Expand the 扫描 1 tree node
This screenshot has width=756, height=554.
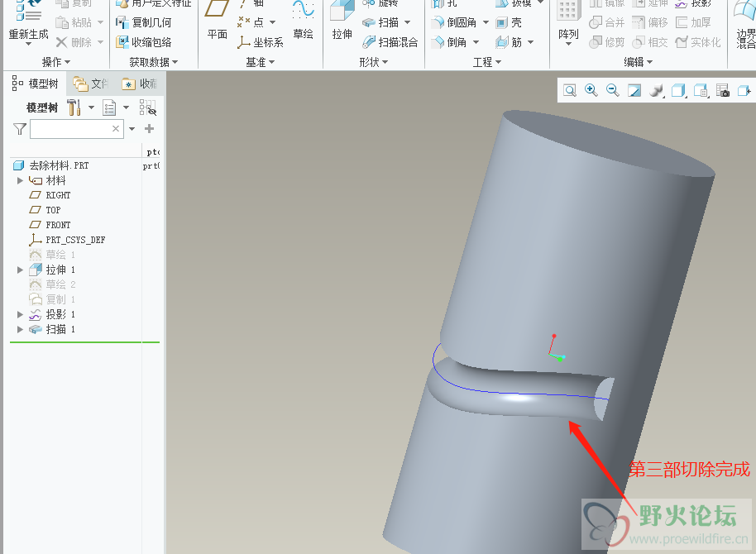click(x=20, y=330)
